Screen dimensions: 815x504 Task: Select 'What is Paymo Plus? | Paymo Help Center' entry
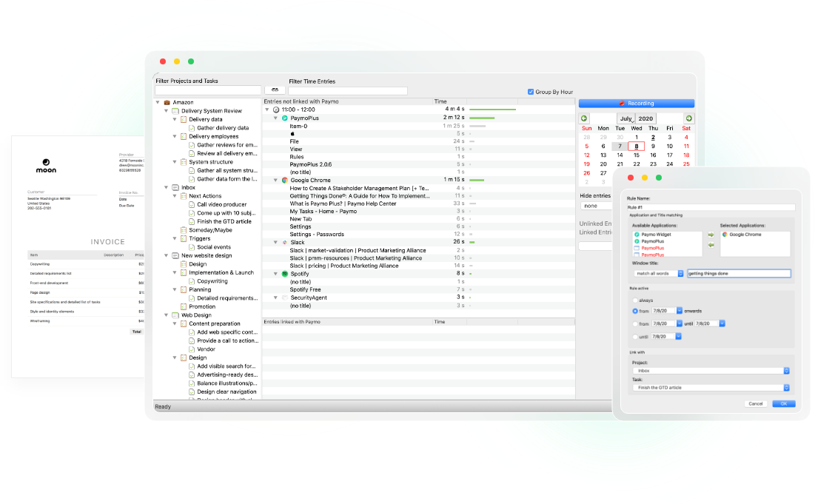tap(343, 204)
